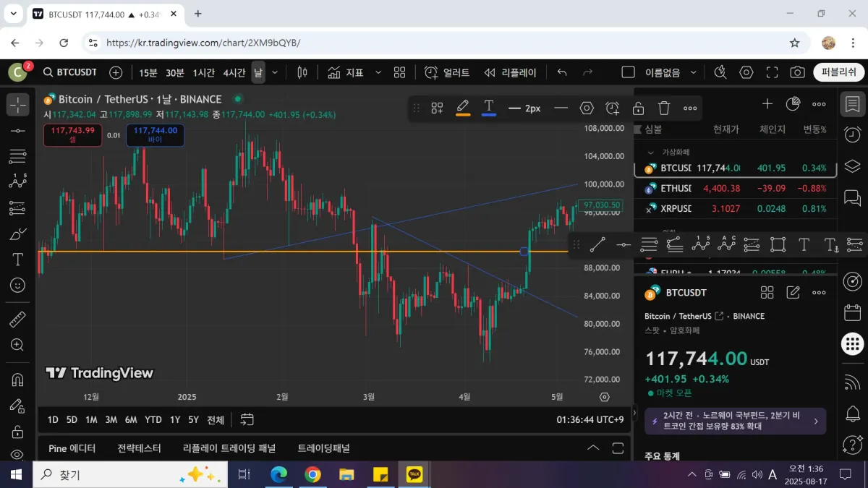Open notifications bell in right sidebar

[x=853, y=413]
